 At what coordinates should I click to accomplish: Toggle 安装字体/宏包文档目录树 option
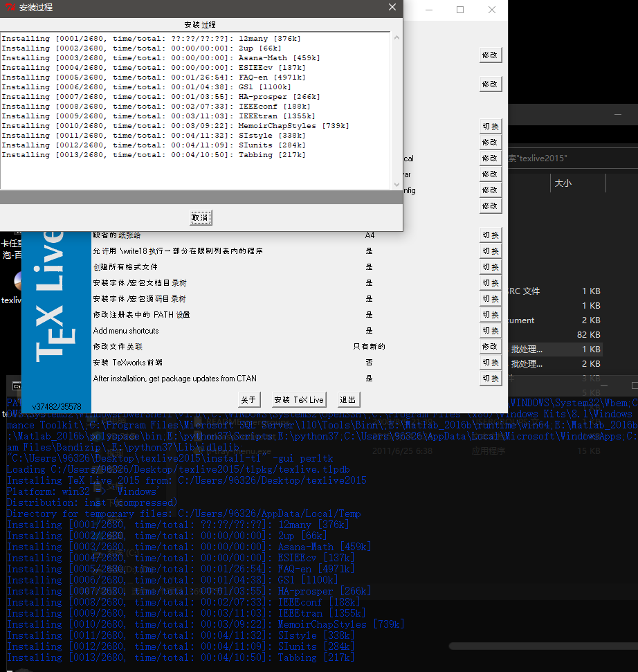[490, 283]
